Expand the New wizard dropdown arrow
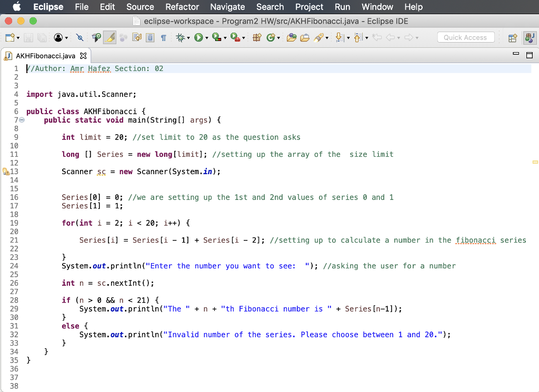539x392 pixels. click(17, 37)
